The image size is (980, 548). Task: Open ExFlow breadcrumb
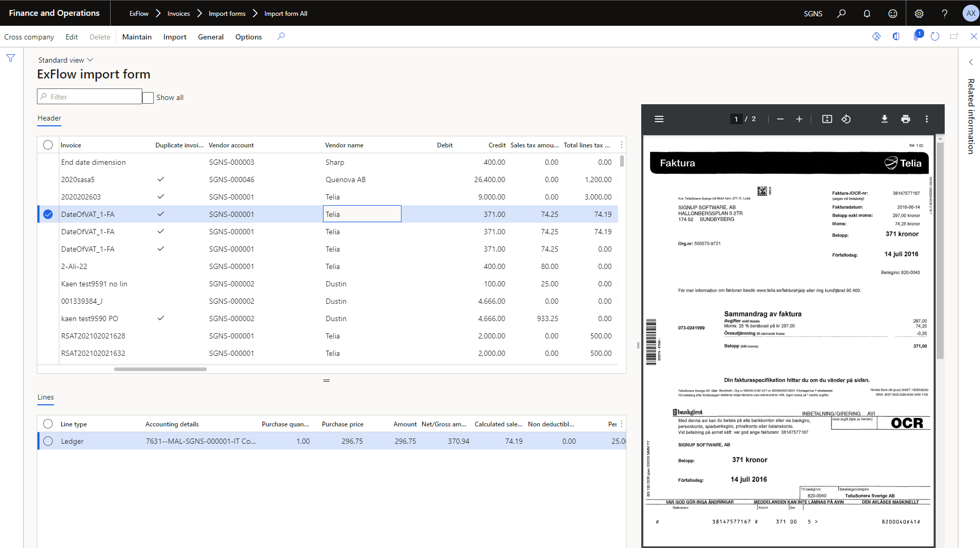[139, 14]
